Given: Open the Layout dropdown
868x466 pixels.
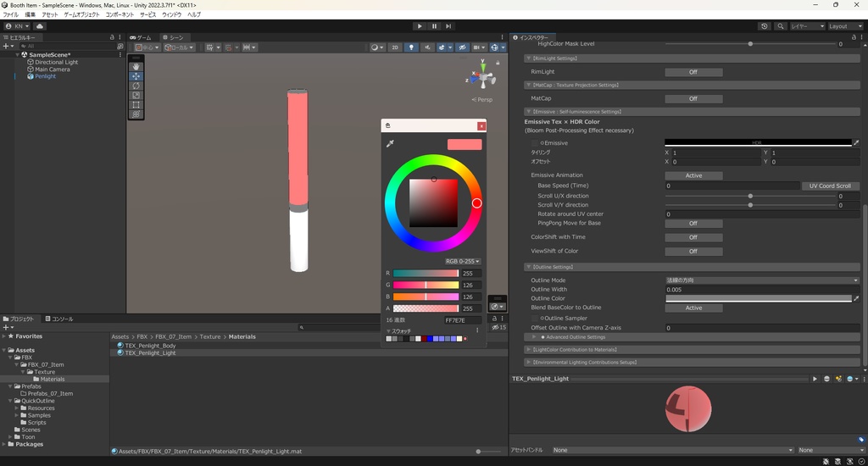Looking at the screenshot, I should coord(845,26).
